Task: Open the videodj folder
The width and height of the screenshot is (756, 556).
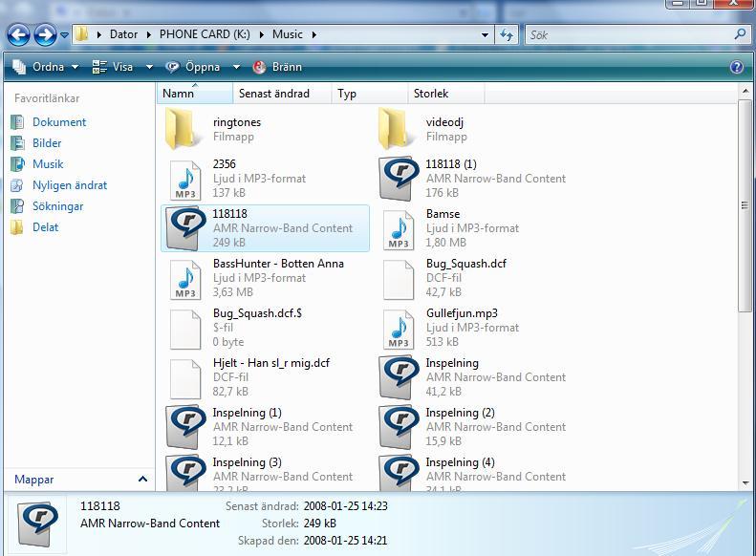Action: [398, 129]
